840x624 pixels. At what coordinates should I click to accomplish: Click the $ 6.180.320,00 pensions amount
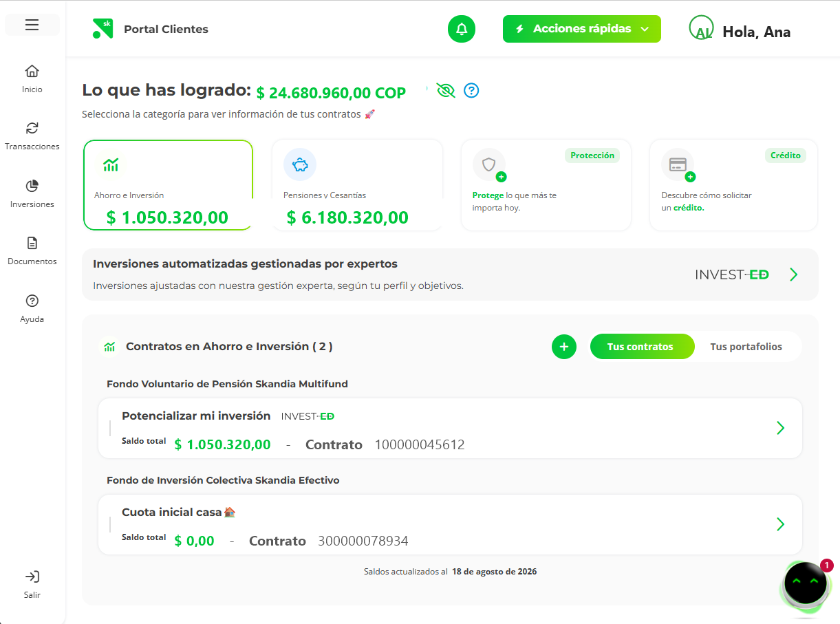347,218
